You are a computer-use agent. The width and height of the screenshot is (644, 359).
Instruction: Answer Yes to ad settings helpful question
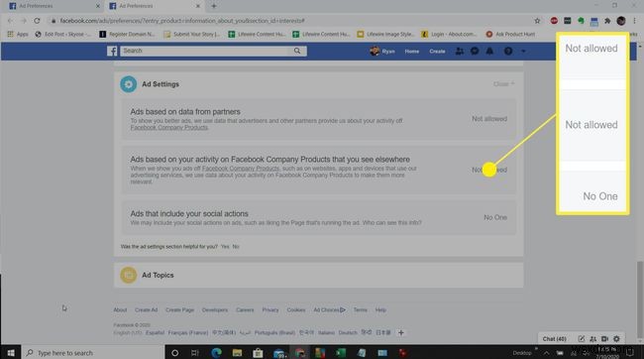tap(225, 247)
